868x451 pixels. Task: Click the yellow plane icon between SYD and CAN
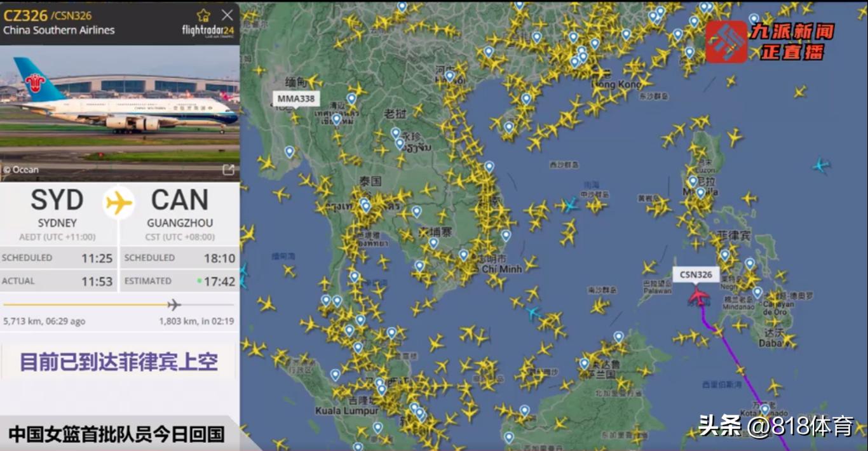(x=118, y=203)
